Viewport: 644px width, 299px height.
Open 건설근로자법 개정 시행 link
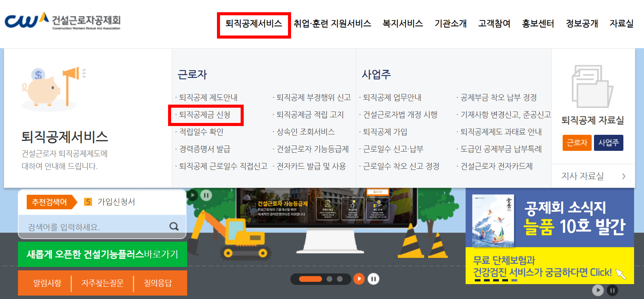400,115
